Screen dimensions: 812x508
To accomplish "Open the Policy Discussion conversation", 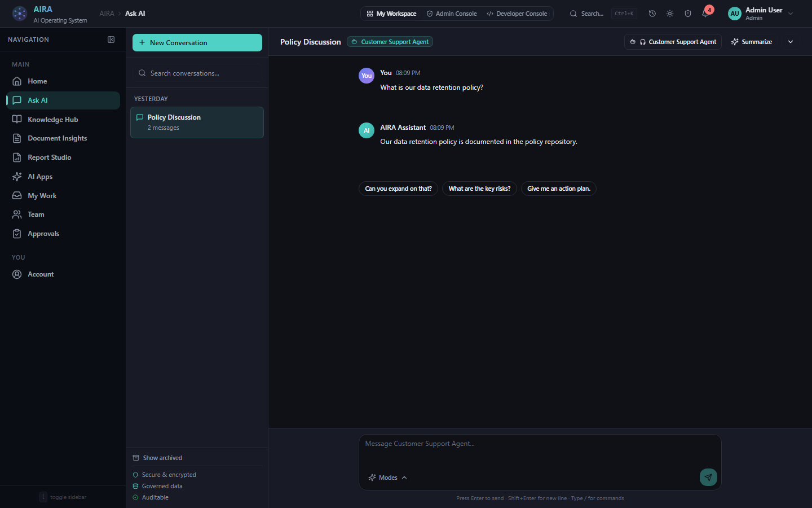I will coord(197,122).
